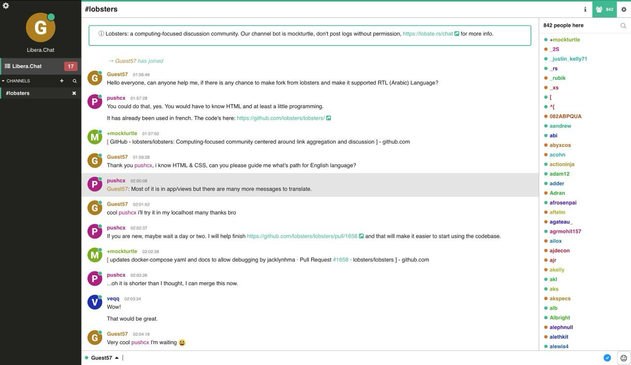Open channel settings cog in header
This screenshot has height=365, width=631.
[624, 9]
